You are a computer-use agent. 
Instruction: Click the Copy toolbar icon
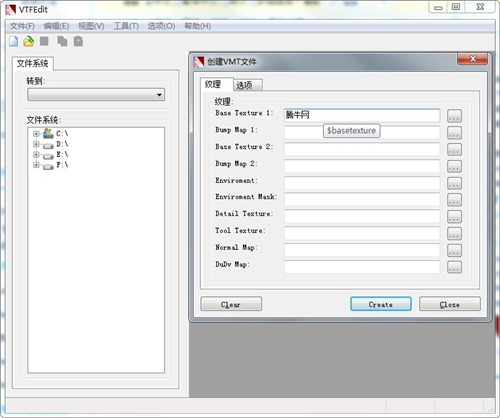(x=62, y=41)
